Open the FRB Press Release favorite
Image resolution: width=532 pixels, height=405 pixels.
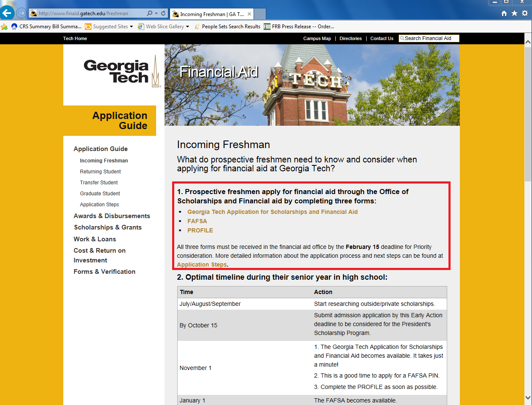click(299, 27)
